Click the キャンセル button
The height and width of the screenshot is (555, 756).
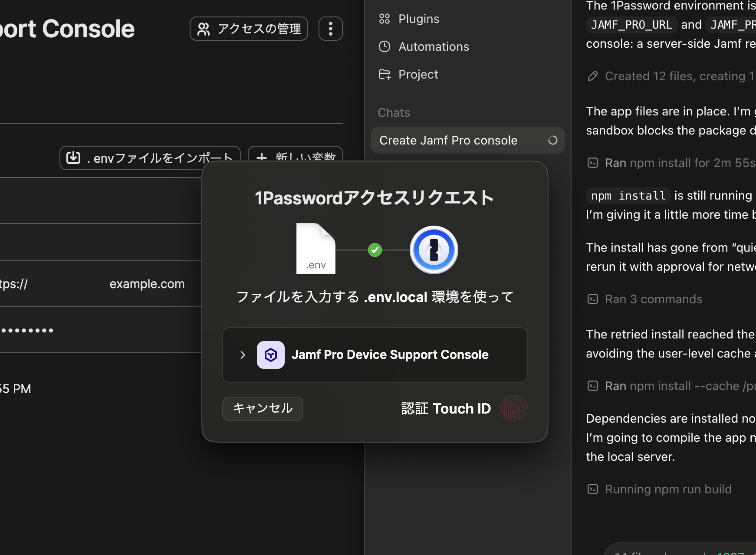coord(263,408)
